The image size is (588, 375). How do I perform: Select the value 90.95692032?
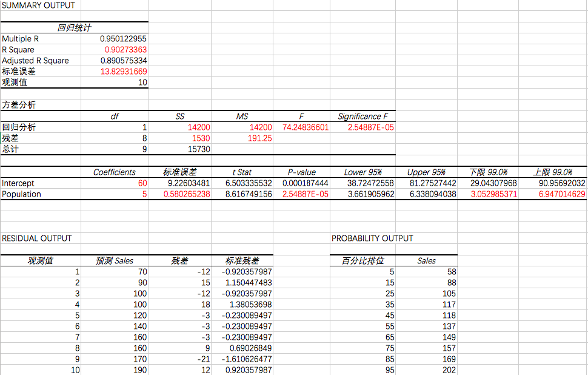click(562, 183)
